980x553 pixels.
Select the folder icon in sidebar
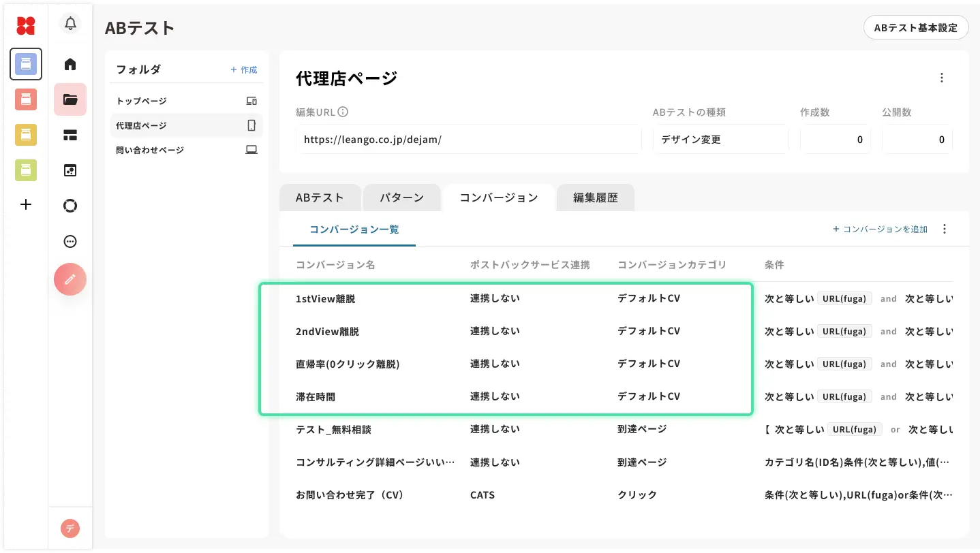[70, 99]
